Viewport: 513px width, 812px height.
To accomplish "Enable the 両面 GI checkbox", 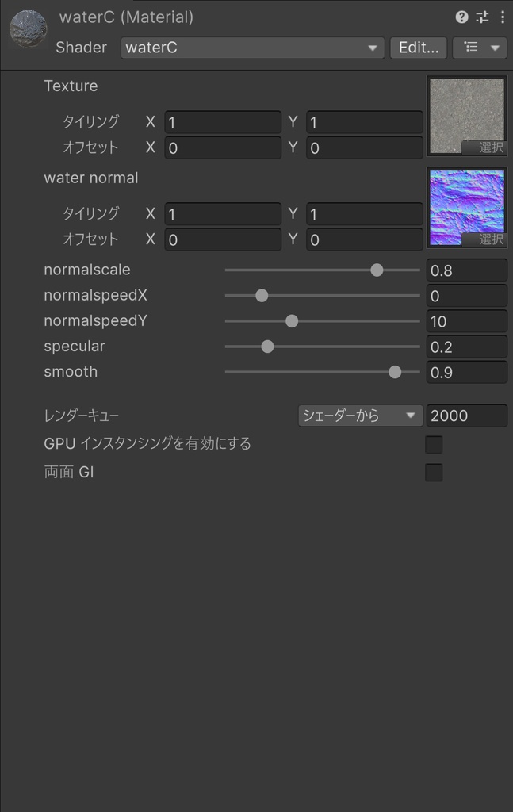I will (434, 473).
